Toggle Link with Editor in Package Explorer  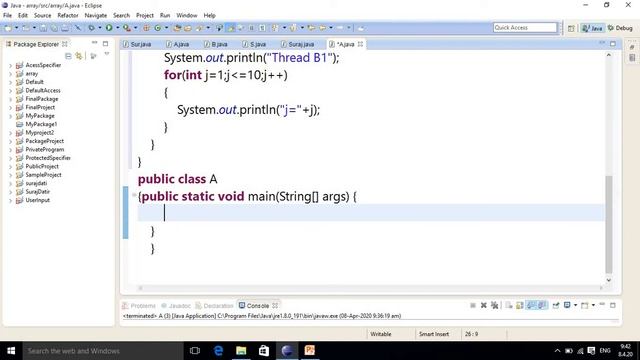78,56
